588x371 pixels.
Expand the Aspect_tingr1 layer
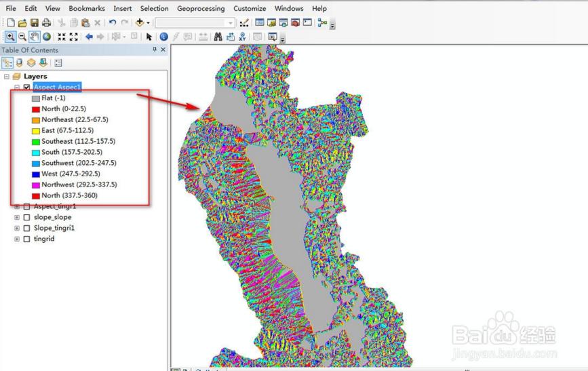[x=17, y=206]
